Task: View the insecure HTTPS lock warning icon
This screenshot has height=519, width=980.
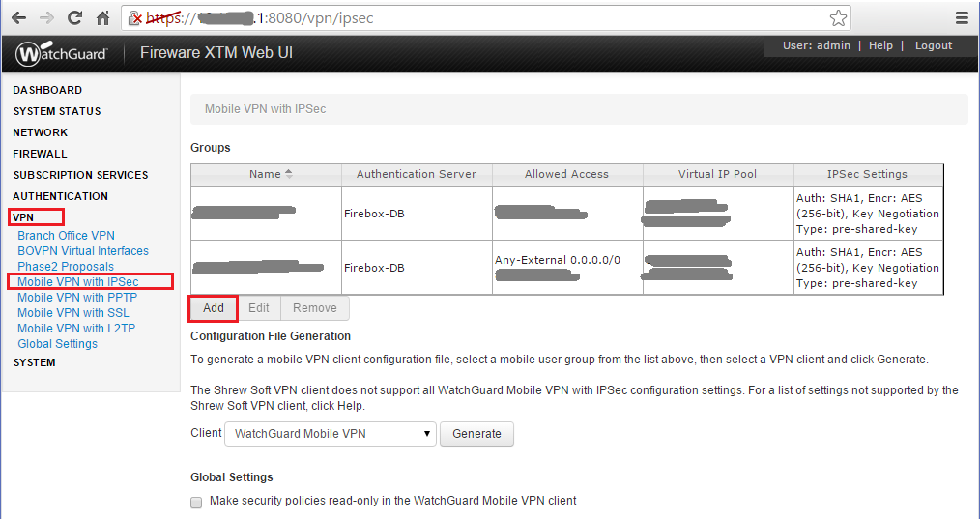Action: coord(135,18)
